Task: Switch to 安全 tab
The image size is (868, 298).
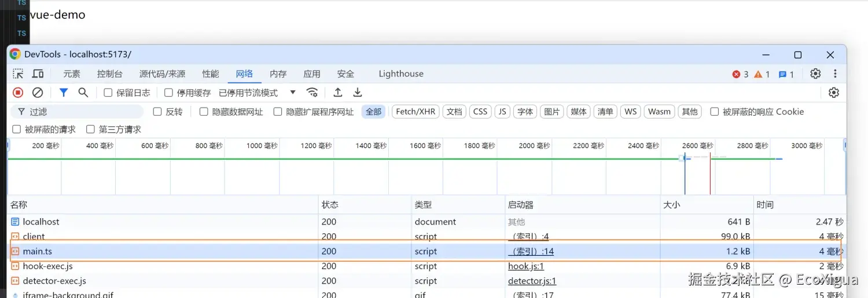Action: pos(345,73)
